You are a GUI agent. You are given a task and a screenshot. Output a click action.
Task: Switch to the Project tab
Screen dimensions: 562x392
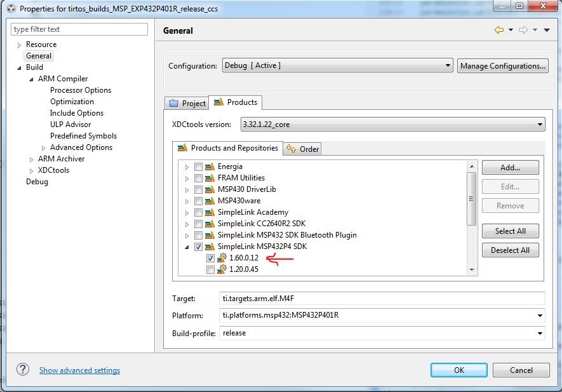tap(187, 104)
